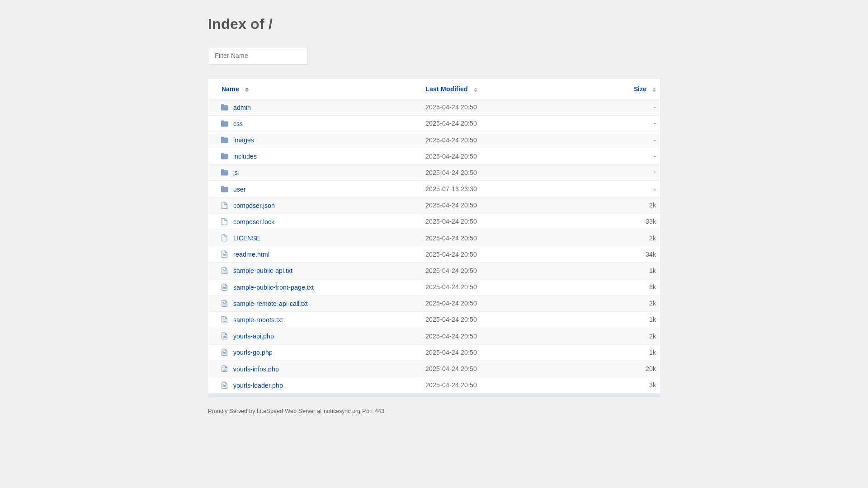Click the 34k size of readme.html
This screenshot has width=868, height=488.
pos(651,254)
